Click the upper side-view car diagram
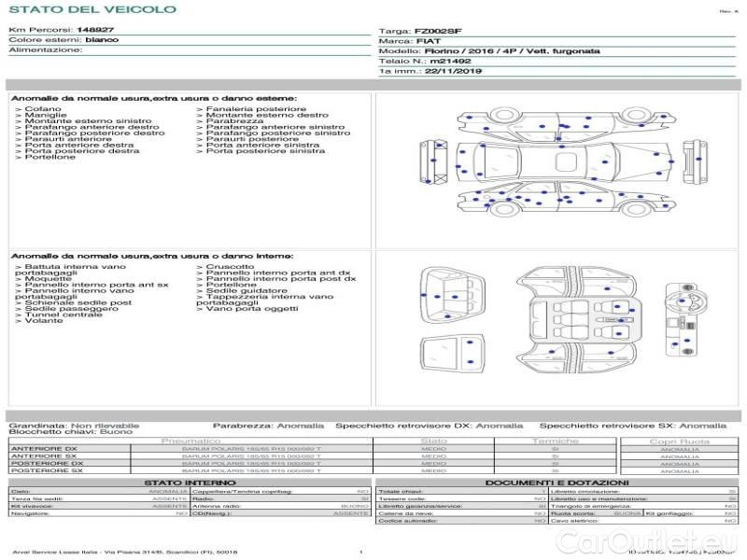 pos(566,123)
